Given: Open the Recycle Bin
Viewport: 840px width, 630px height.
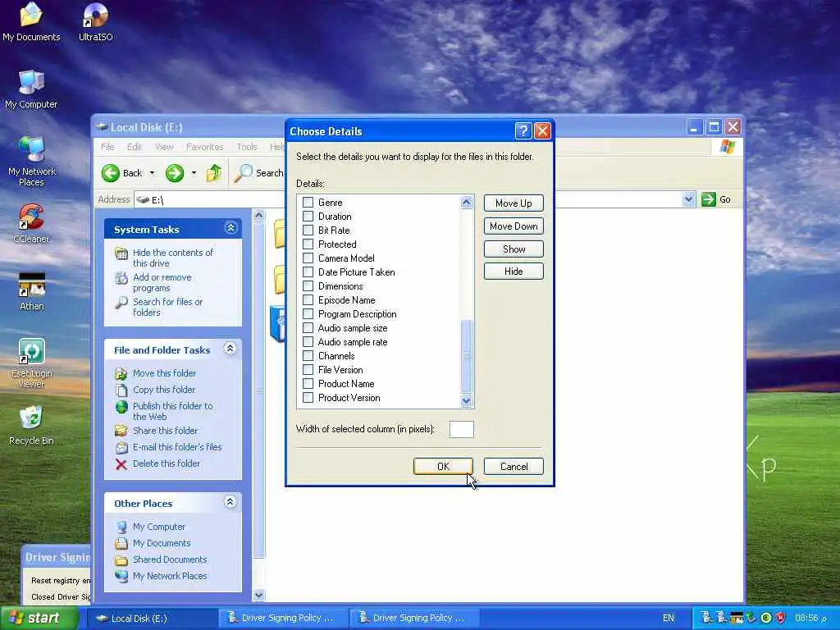Looking at the screenshot, I should coord(31,426).
